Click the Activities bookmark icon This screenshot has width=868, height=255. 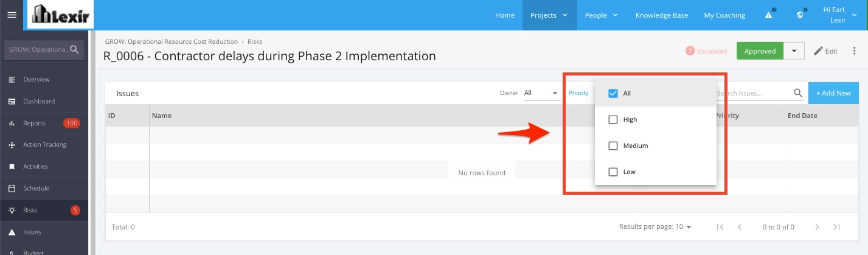tap(12, 166)
